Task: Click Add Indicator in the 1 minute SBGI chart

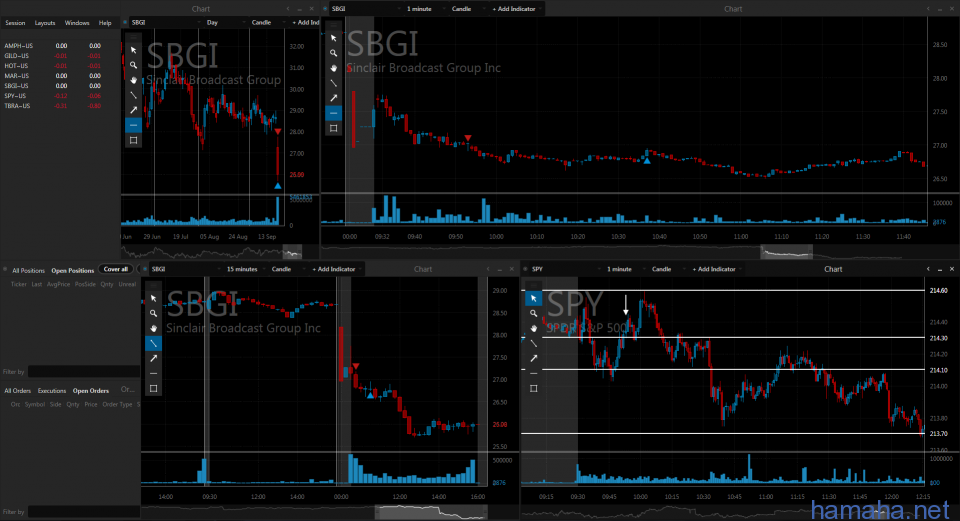Action: coord(514,9)
